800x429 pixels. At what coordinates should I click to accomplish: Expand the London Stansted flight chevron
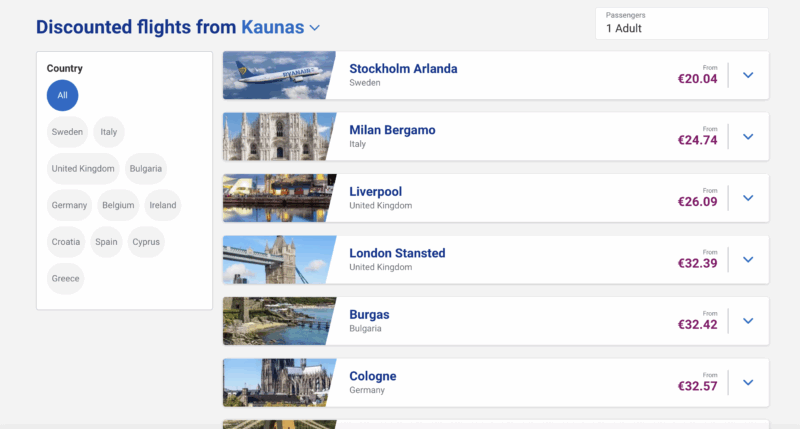(747, 260)
